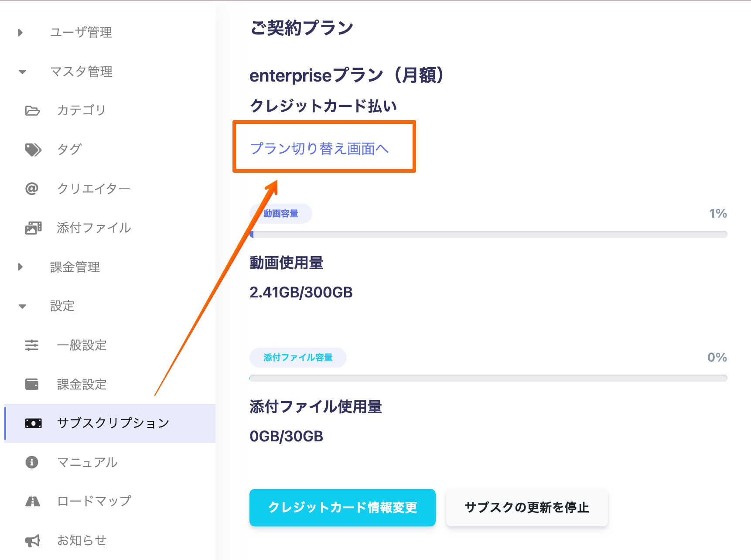The height and width of the screenshot is (560, 751).
Task: Click the folder icon beside カテゴリ
Action: (x=32, y=110)
